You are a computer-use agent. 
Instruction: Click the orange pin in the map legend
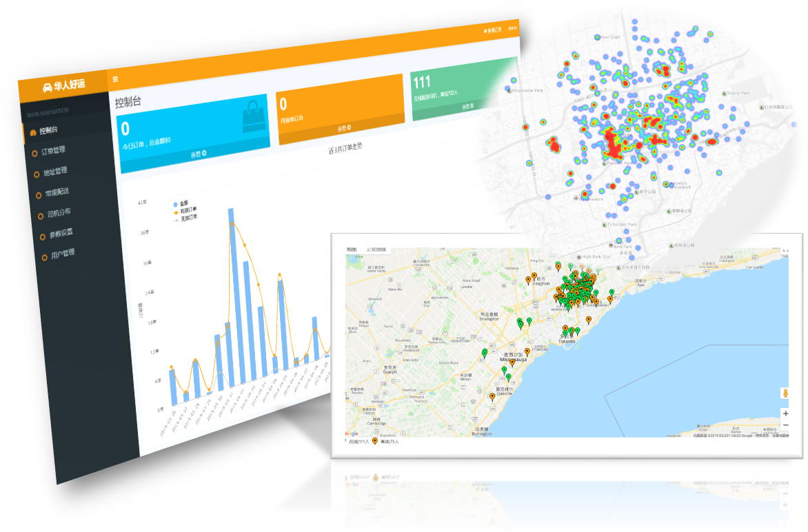[374, 441]
